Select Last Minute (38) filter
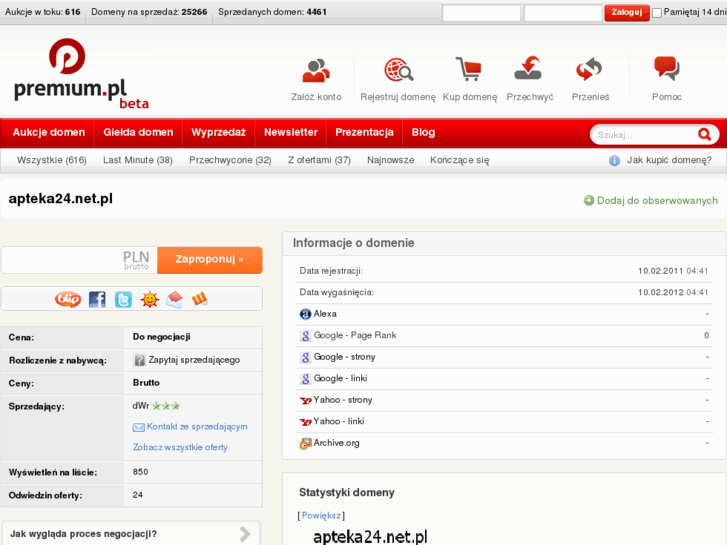 pyautogui.click(x=138, y=160)
